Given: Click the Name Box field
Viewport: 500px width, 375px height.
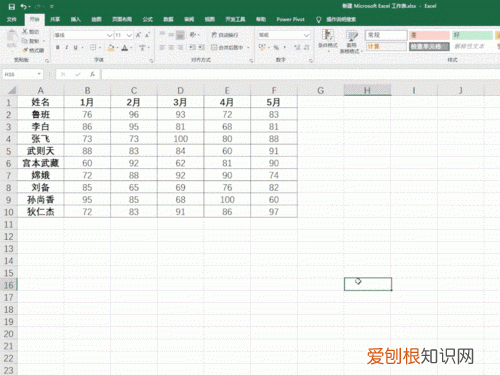Looking at the screenshot, I should pyautogui.click(x=22, y=74).
